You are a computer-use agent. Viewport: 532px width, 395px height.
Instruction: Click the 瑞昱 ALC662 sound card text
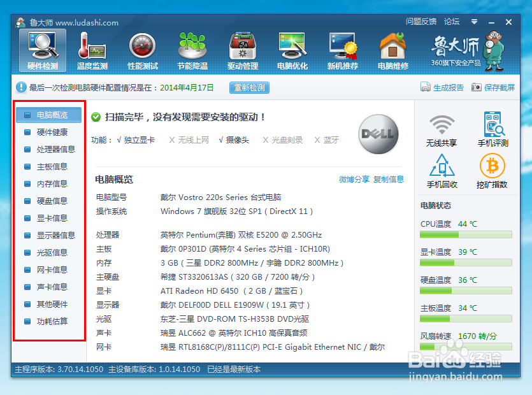[x=234, y=333]
